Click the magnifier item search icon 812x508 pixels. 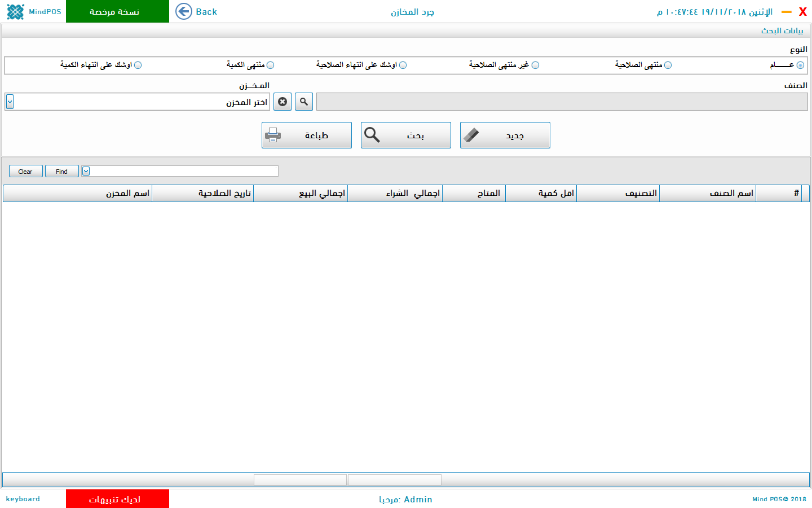304,102
